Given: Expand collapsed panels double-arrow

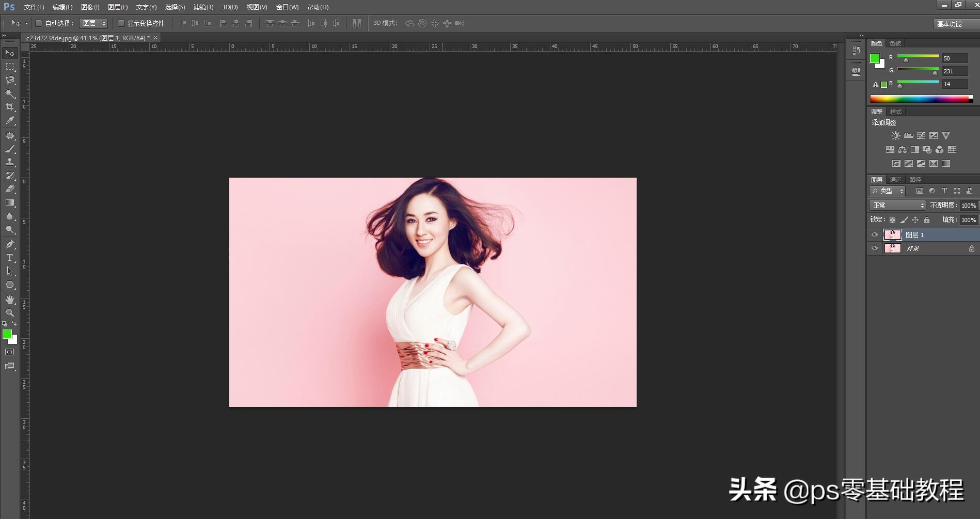Looking at the screenshot, I should point(861,36).
